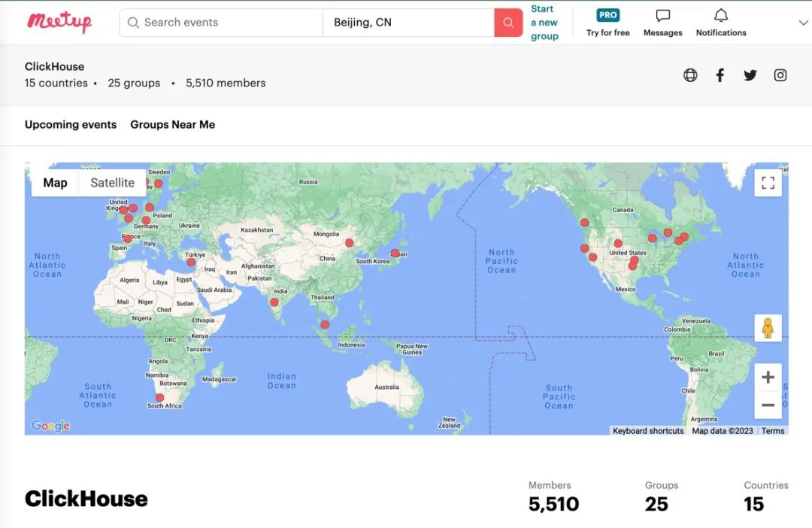Click the red marker south of Thailand
The height and width of the screenshot is (528, 812).
coord(324,324)
